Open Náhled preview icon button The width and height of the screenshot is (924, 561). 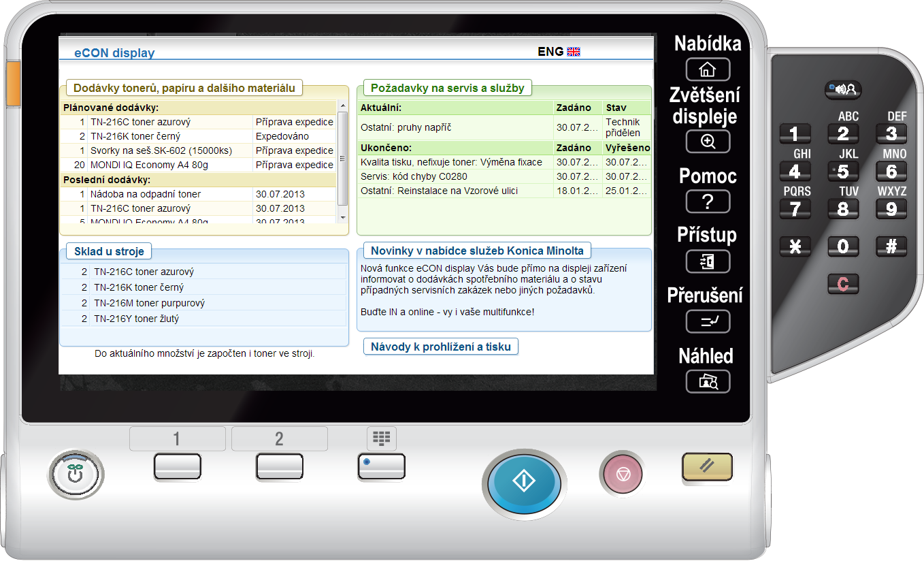click(708, 382)
